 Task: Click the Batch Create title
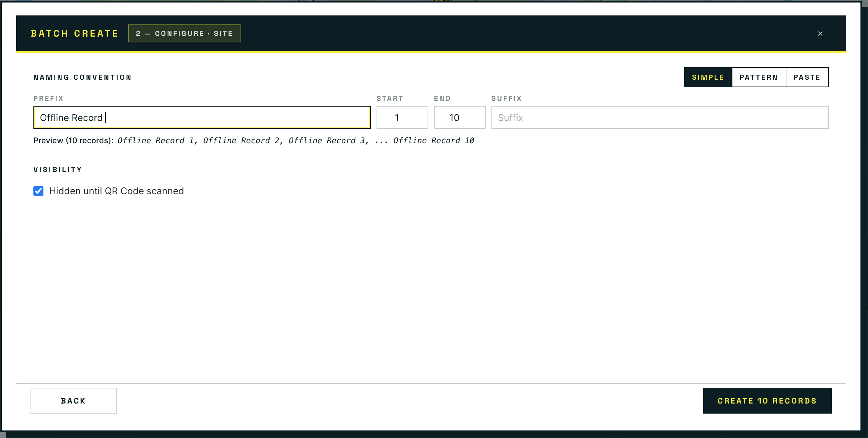coord(75,33)
